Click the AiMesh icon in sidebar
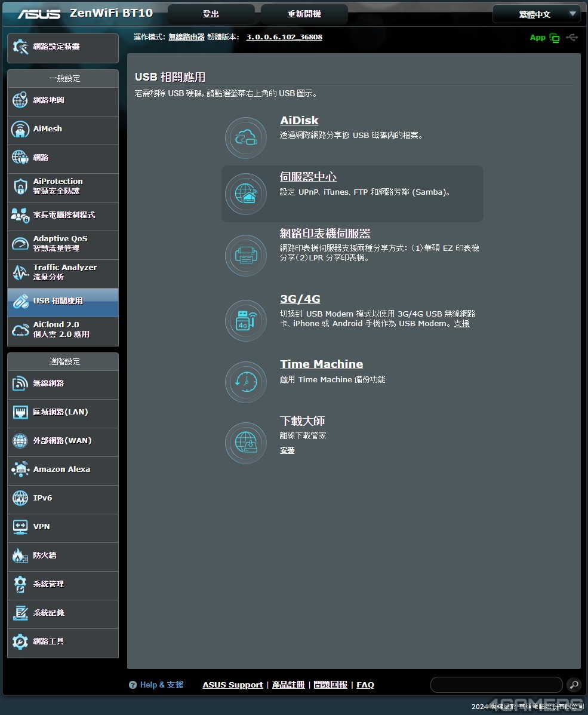 pos(20,129)
